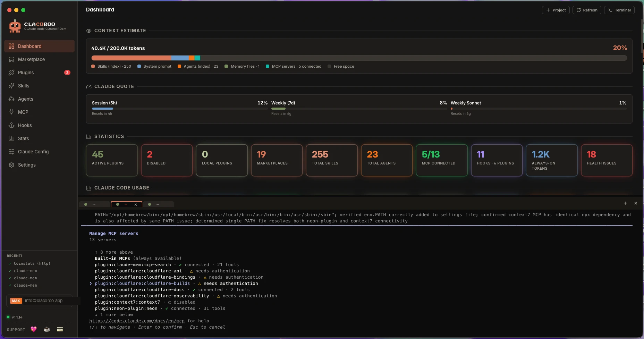The width and height of the screenshot is (644, 339).
Task: Open the MCP docs help link
Action: [x=137, y=321]
